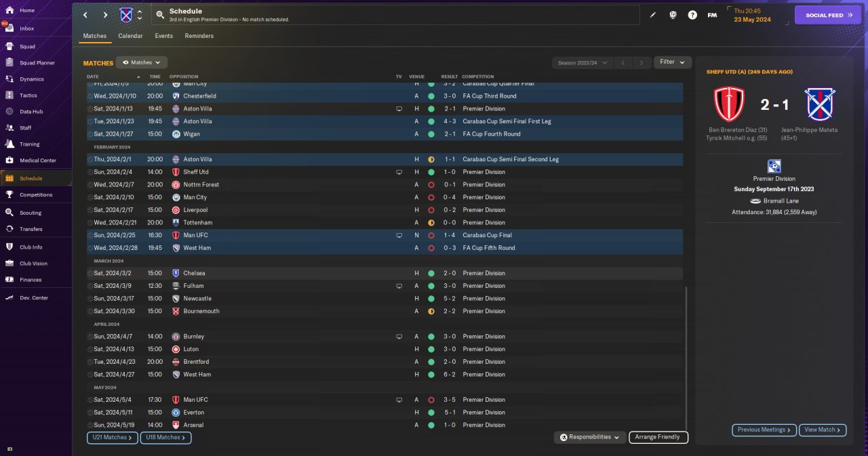Open the Social Feed button
Image resolution: width=868 pixels, height=456 pixels.
point(827,15)
